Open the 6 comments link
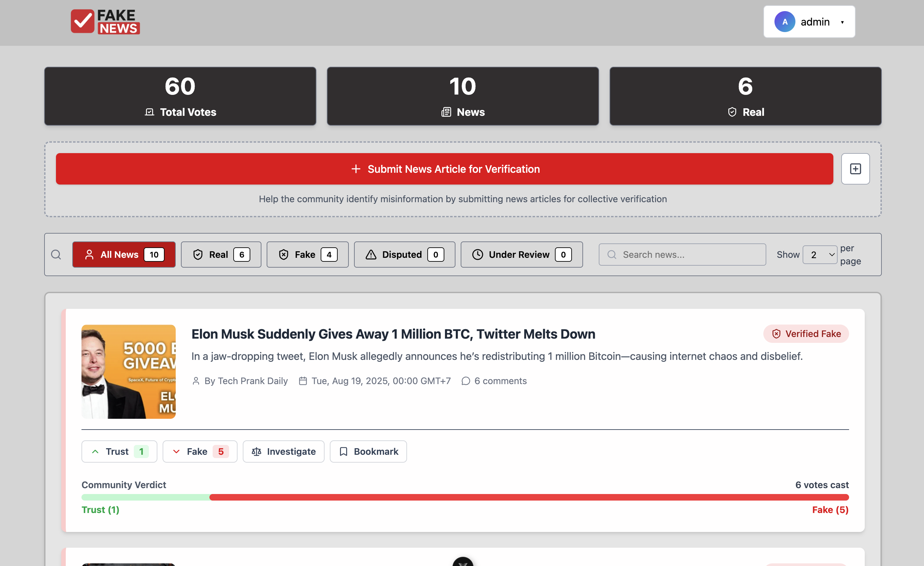This screenshot has height=566, width=924. [x=501, y=381]
